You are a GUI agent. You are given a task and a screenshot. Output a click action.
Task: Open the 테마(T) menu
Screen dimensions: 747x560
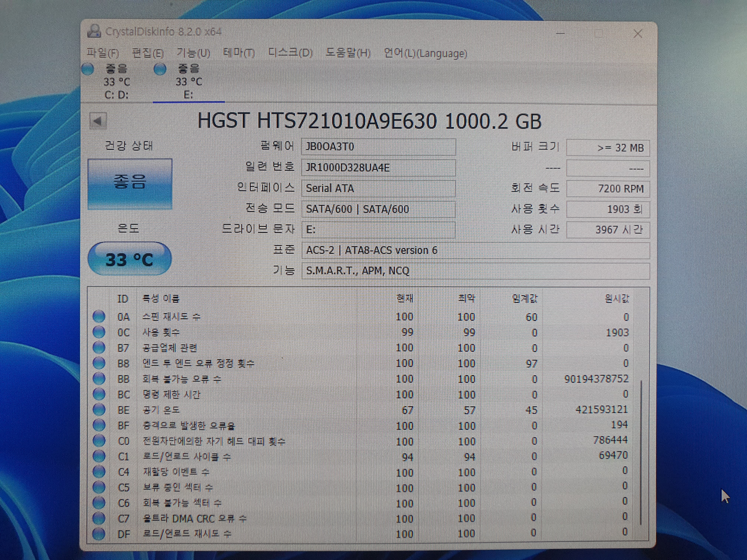239,53
